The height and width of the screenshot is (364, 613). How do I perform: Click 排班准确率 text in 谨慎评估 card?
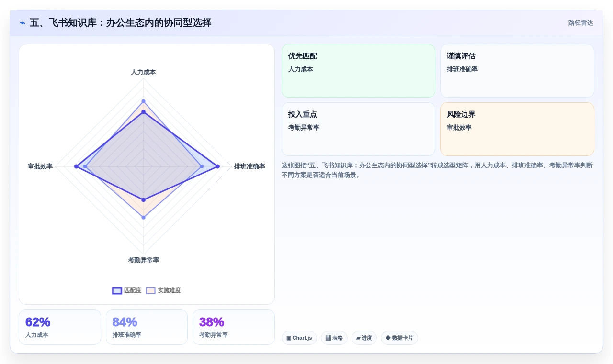(x=462, y=69)
